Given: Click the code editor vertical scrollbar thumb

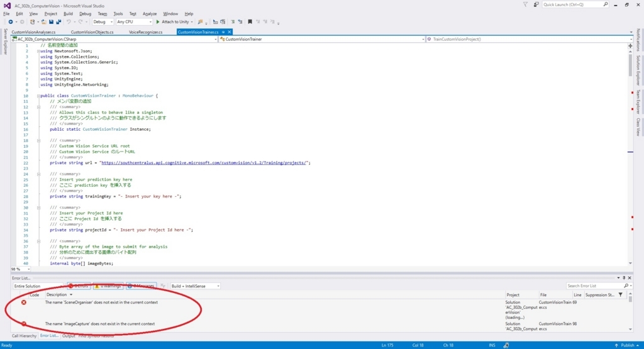Looking at the screenshot, I should (x=630, y=65).
